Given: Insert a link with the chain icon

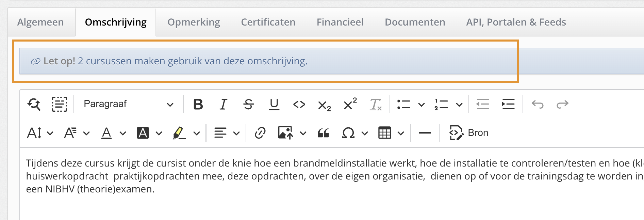Looking at the screenshot, I should pyautogui.click(x=260, y=133).
